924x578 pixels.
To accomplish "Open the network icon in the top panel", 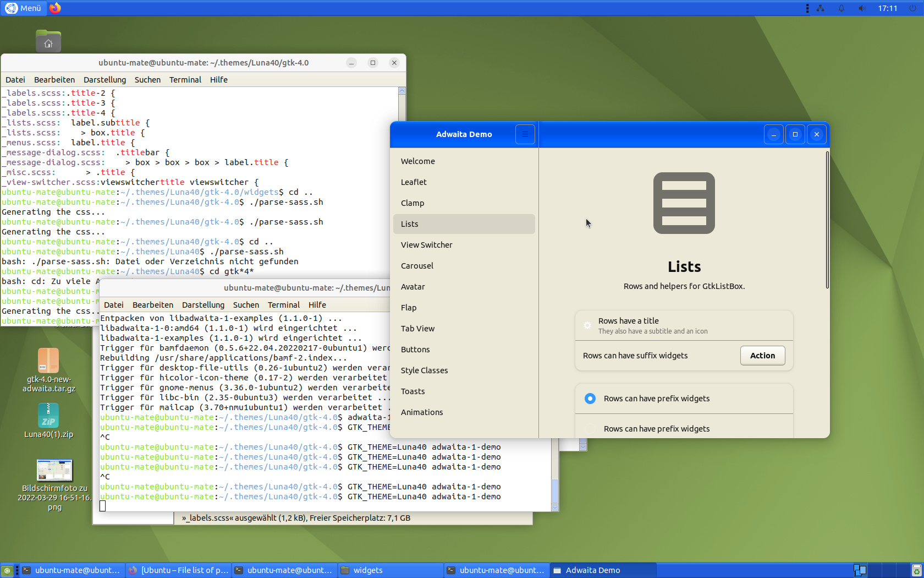I will tap(820, 8).
